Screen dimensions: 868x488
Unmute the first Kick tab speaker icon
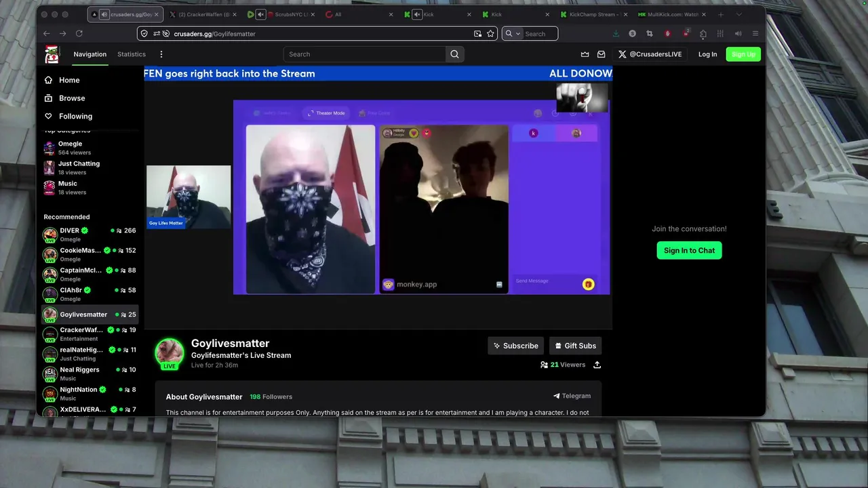click(417, 14)
